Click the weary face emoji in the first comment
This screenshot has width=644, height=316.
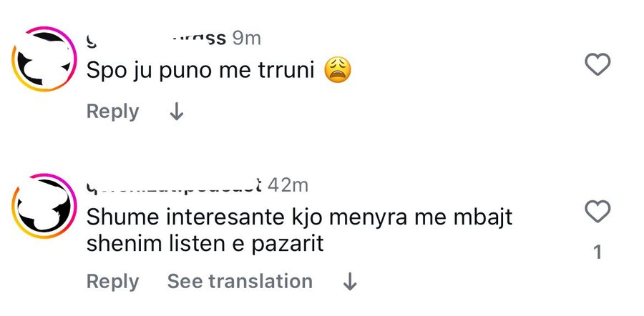point(338,70)
